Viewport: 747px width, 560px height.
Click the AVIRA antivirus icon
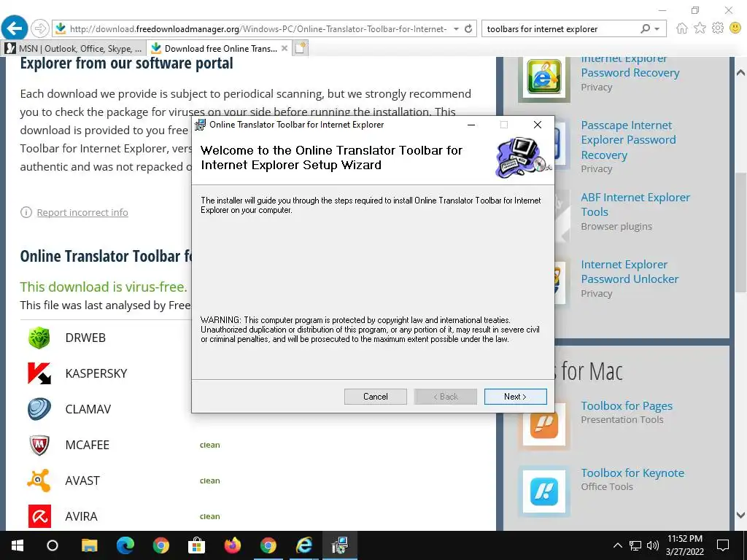(39, 516)
